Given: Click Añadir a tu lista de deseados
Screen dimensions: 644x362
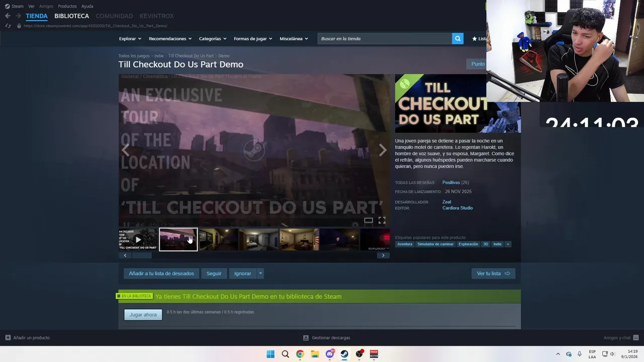Looking at the screenshot, I should (x=161, y=274).
